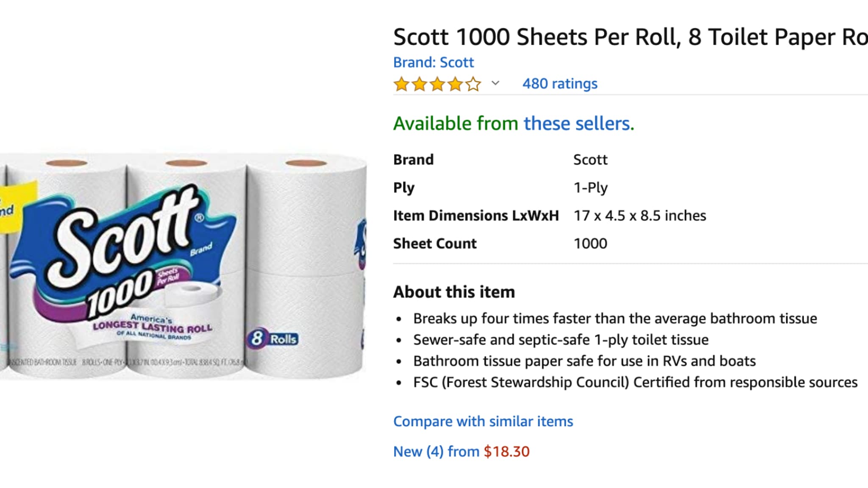Open the Brand: Scott link

pyautogui.click(x=433, y=63)
